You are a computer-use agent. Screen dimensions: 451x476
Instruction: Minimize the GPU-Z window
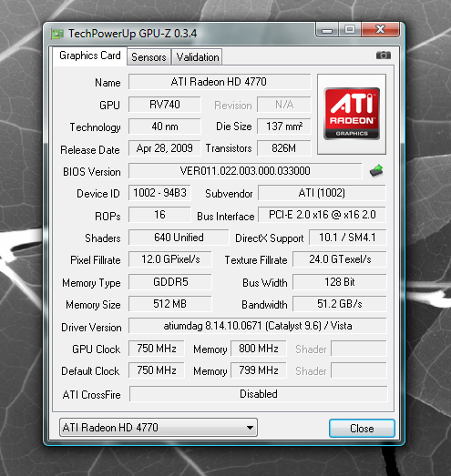coord(327,30)
